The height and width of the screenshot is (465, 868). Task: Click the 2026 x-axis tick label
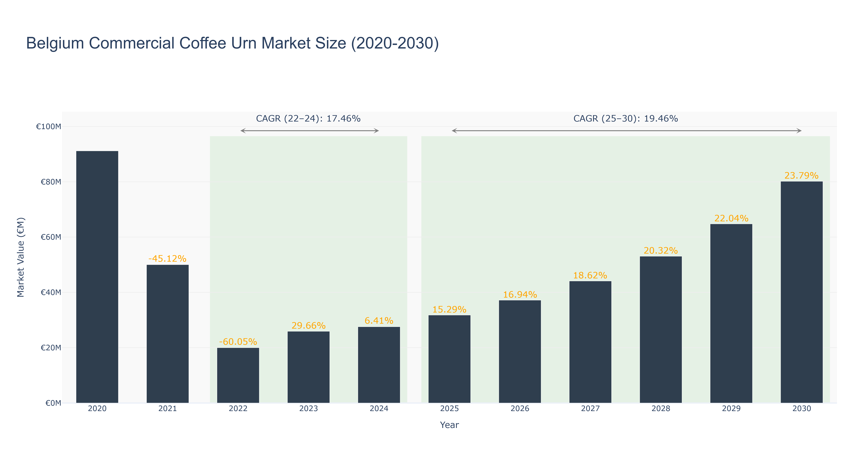point(520,409)
